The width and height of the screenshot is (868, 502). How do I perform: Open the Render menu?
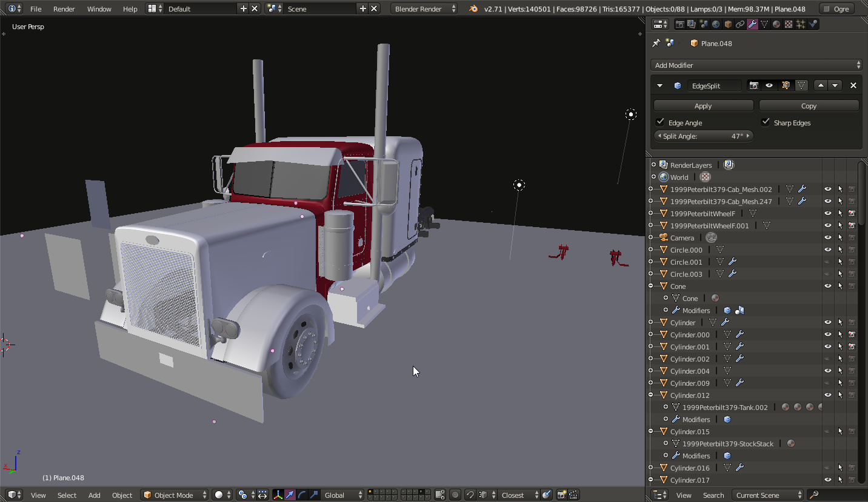(x=64, y=9)
